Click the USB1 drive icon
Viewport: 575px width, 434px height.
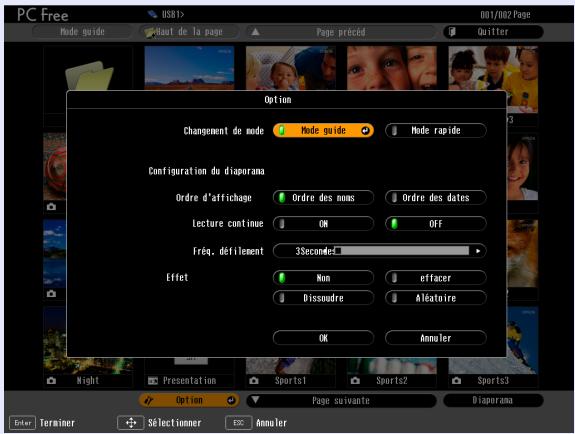point(152,14)
